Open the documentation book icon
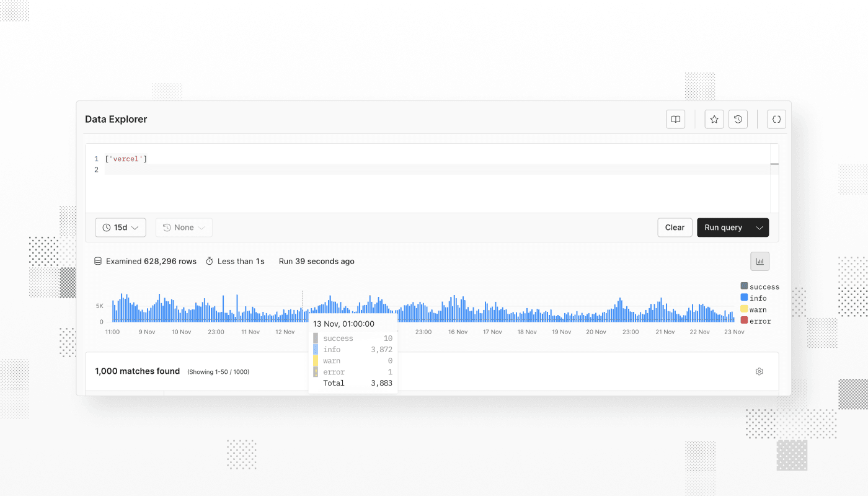Screen dimensions: 868x496 [x=675, y=119]
